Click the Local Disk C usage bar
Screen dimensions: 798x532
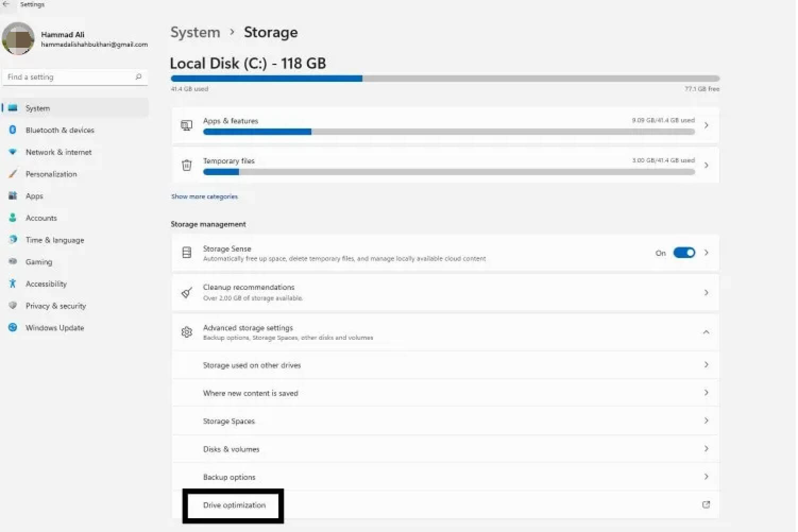click(445, 79)
